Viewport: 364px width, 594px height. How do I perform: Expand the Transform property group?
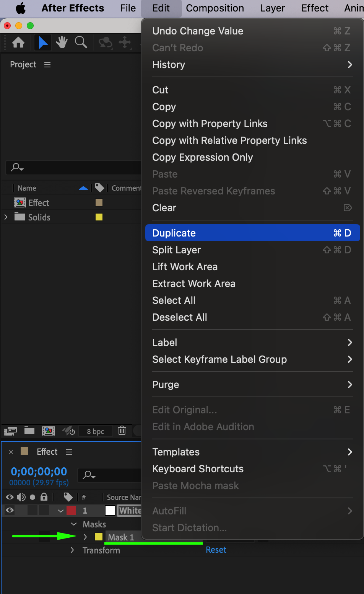[72, 550]
